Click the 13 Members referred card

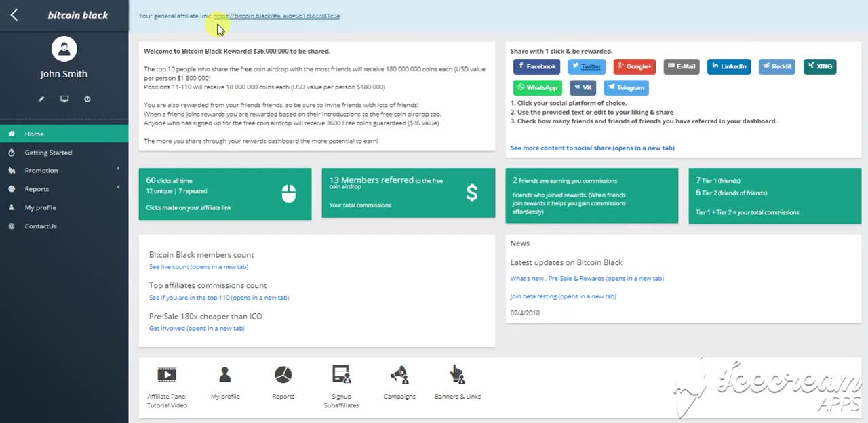[x=408, y=193]
